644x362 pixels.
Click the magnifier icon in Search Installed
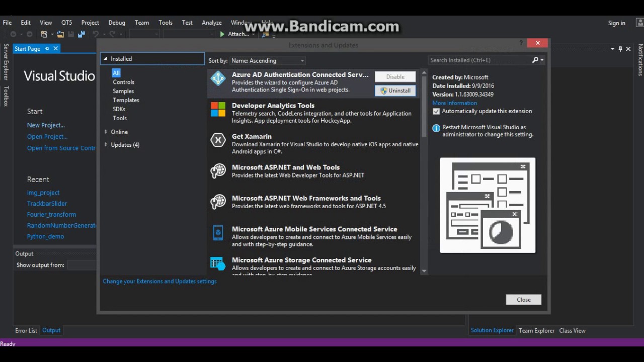click(535, 60)
